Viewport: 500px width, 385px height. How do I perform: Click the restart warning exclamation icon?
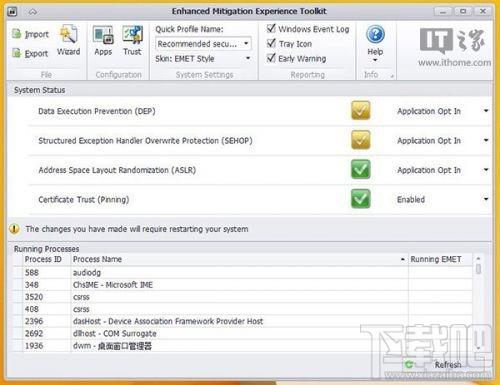tap(14, 229)
